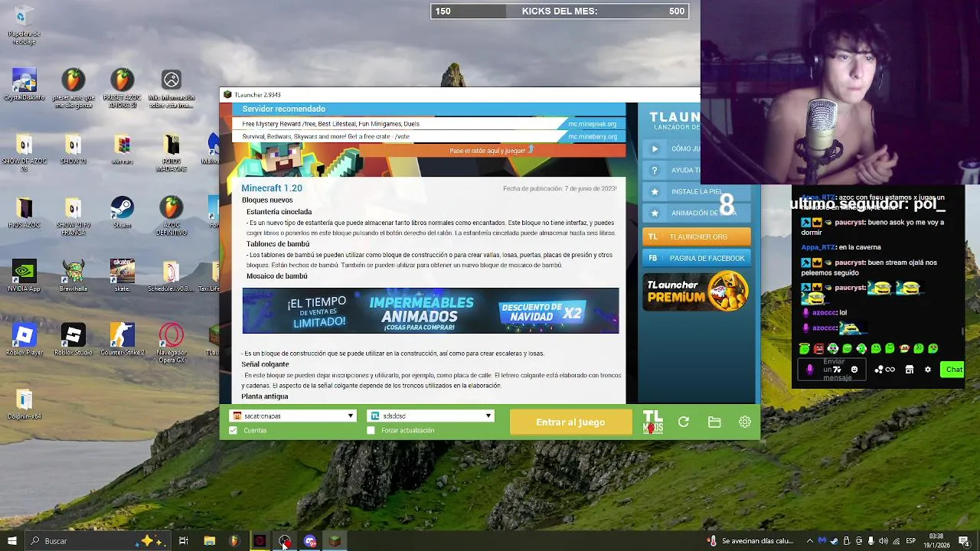Open Roblox Player desktop icon
This screenshot has height=551, width=980.
(x=24, y=340)
